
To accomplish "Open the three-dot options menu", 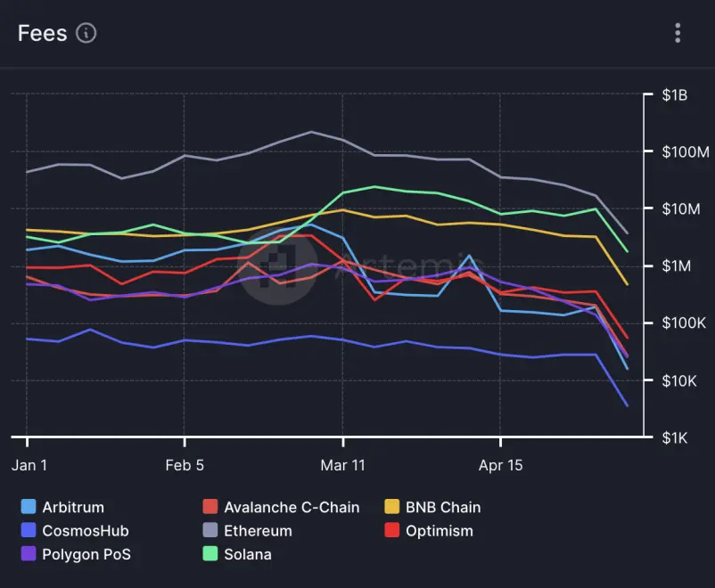I will [678, 33].
